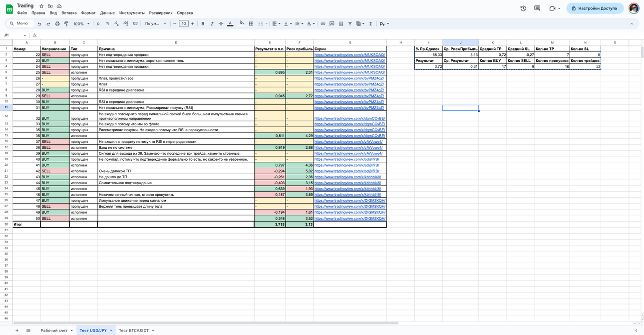644x335 pixels.
Task: Click the Настройки Доступа share button
Action: 595,8
